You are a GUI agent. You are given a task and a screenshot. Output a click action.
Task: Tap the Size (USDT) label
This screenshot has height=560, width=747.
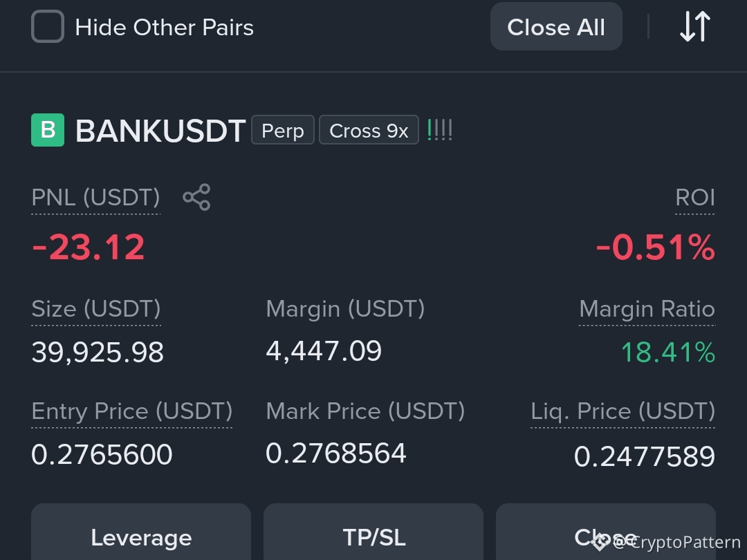95,308
